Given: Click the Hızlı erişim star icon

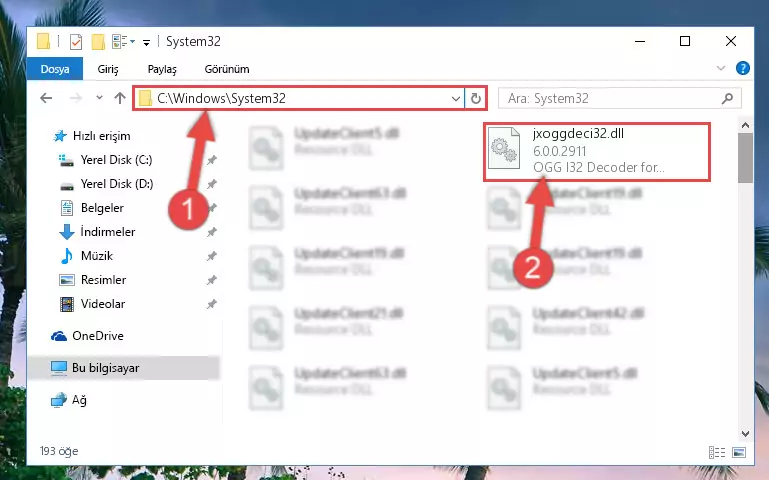Looking at the screenshot, I should pos(60,136).
